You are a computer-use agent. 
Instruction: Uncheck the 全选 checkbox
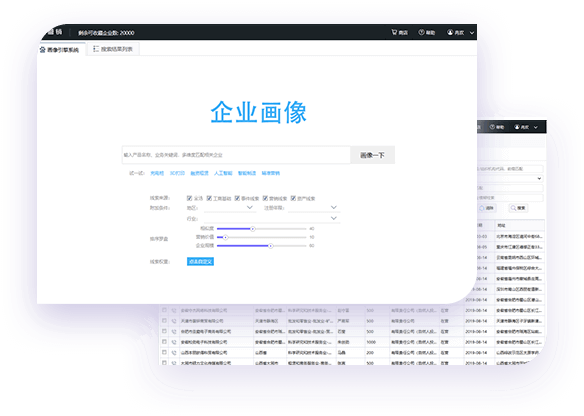click(190, 198)
